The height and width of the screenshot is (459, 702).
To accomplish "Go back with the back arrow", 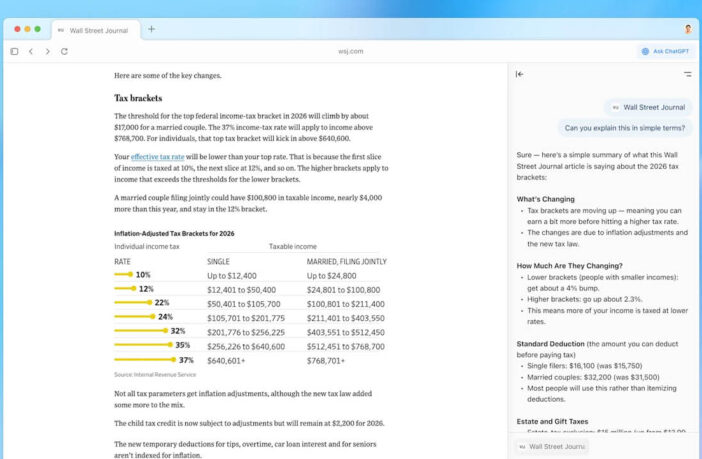I will [31, 51].
